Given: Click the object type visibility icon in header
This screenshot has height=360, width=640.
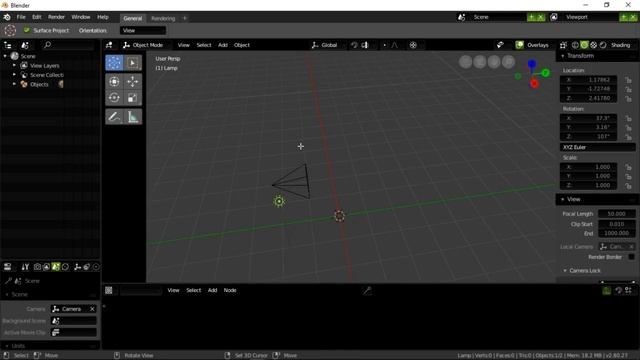Looking at the screenshot, I should pos(500,45).
